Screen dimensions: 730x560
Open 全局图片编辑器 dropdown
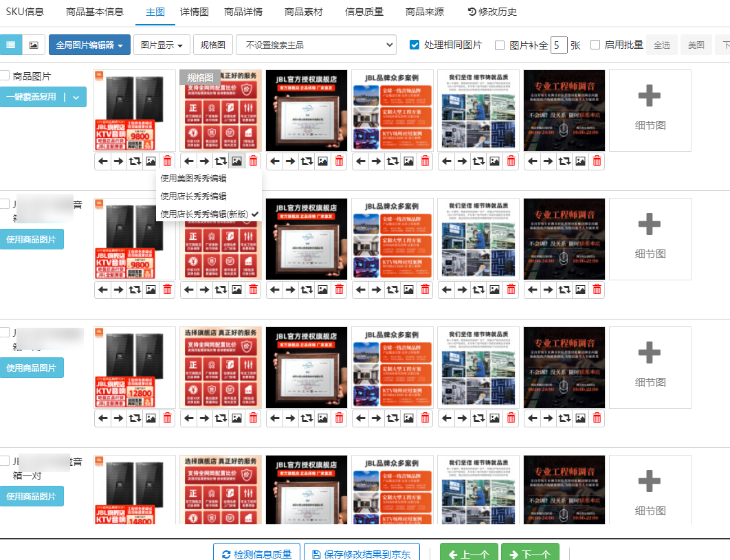[x=89, y=45]
